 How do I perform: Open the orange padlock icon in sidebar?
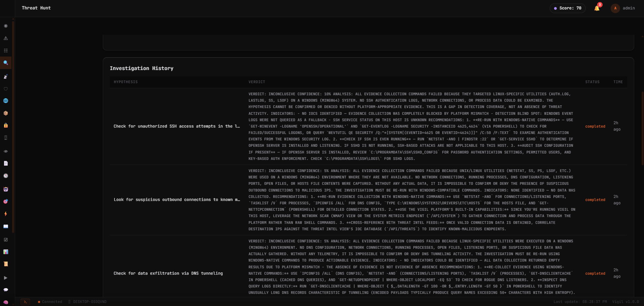pos(6,125)
